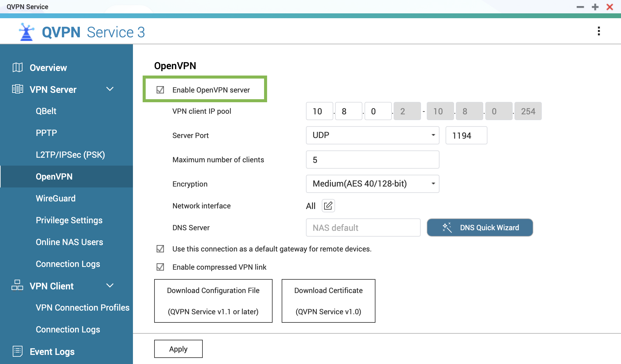Open the L2TP/IPSec (PSK) page
The height and width of the screenshot is (364, 621).
71,154
